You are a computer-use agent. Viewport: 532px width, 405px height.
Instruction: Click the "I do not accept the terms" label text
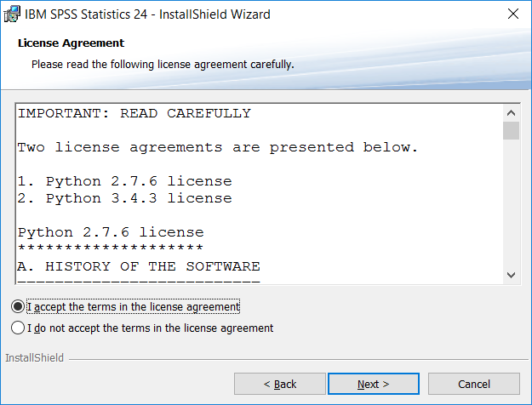tap(151, 328)
